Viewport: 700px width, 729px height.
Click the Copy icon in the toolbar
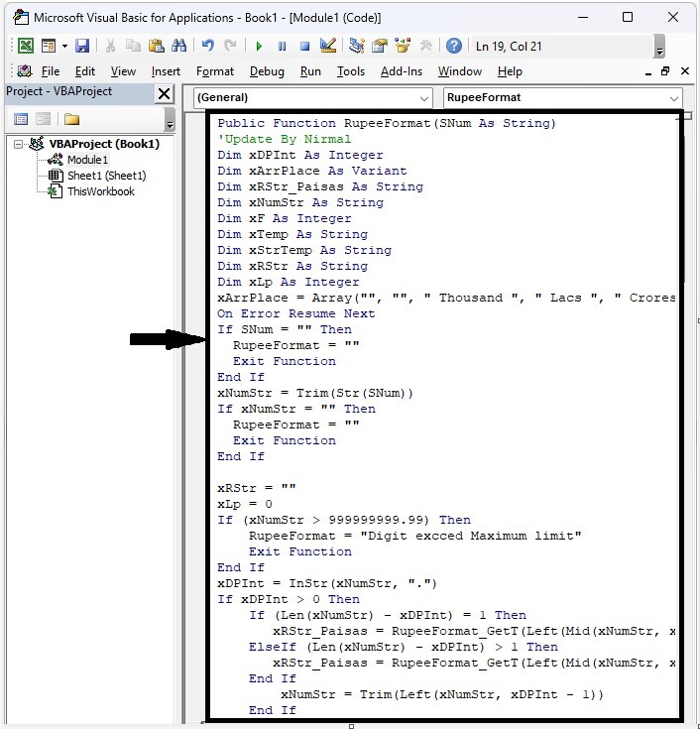[x=134, y=46]
